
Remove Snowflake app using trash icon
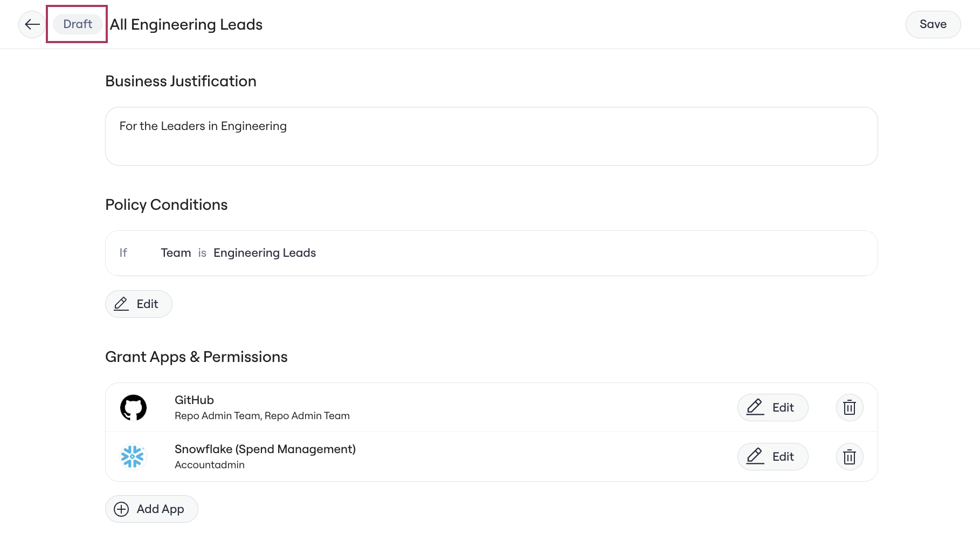pos(850,456)
